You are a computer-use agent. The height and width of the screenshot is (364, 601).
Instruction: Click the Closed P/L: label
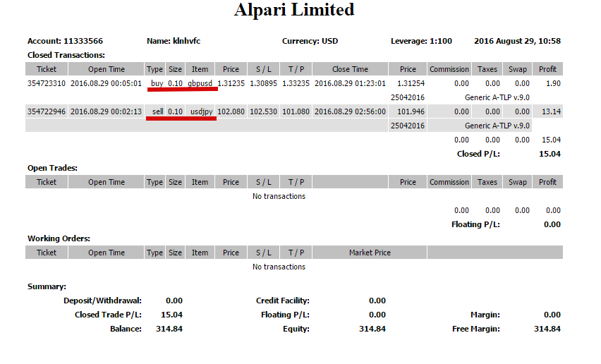click(x=478, y=154)
